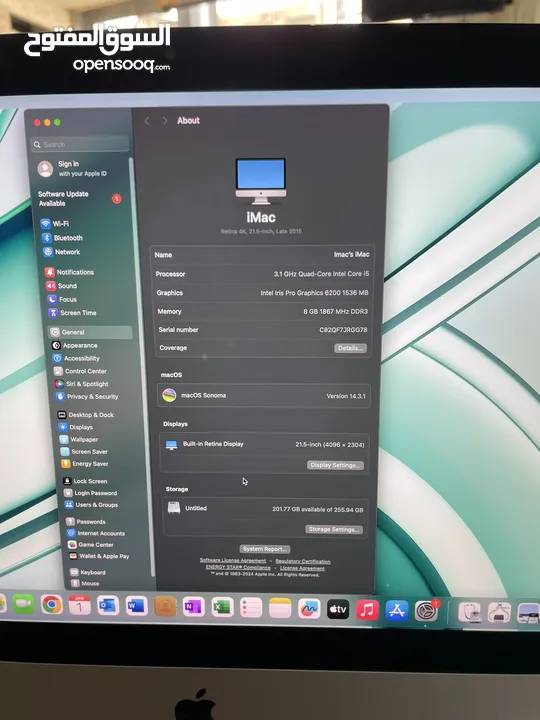
Task: Go back using the back chevron
Action: pos(147,121)
